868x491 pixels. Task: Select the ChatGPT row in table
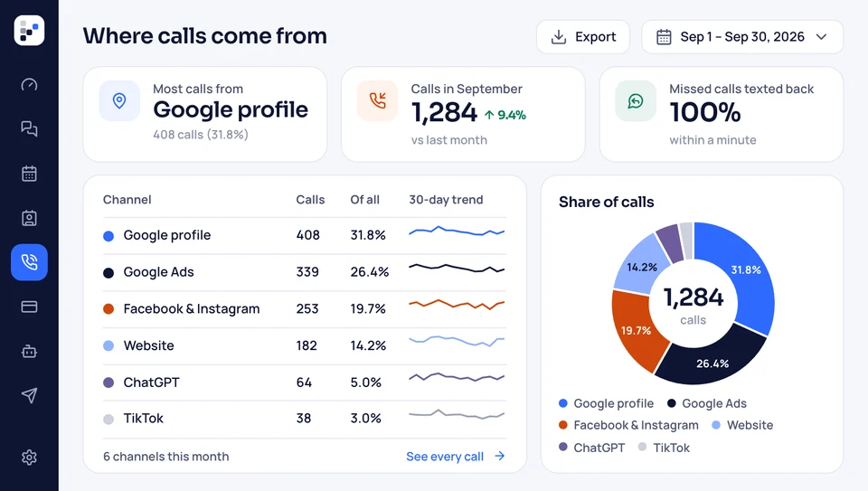(x=305, y=382)
